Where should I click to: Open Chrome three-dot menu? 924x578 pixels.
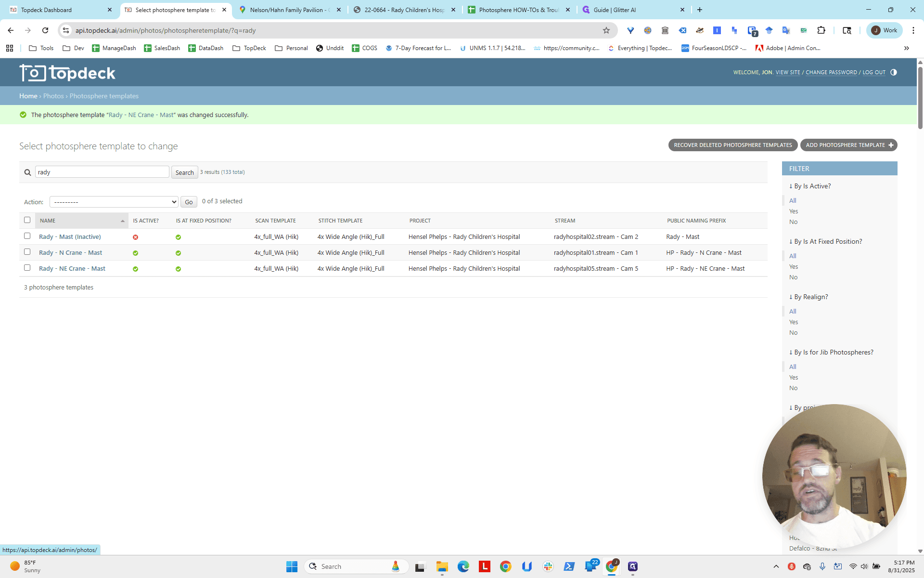tap(913, 30)
